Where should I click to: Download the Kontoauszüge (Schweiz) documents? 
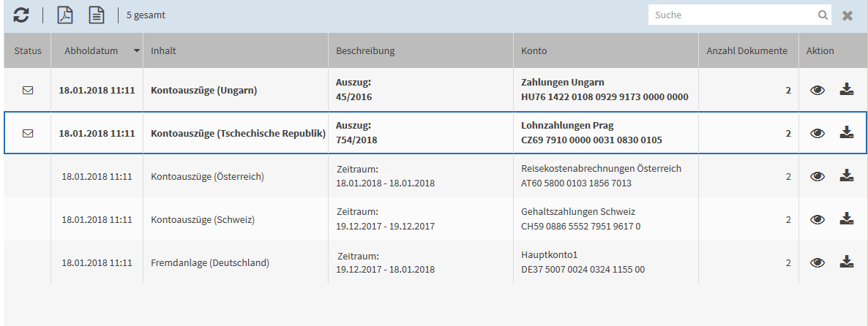click(847, 219)
